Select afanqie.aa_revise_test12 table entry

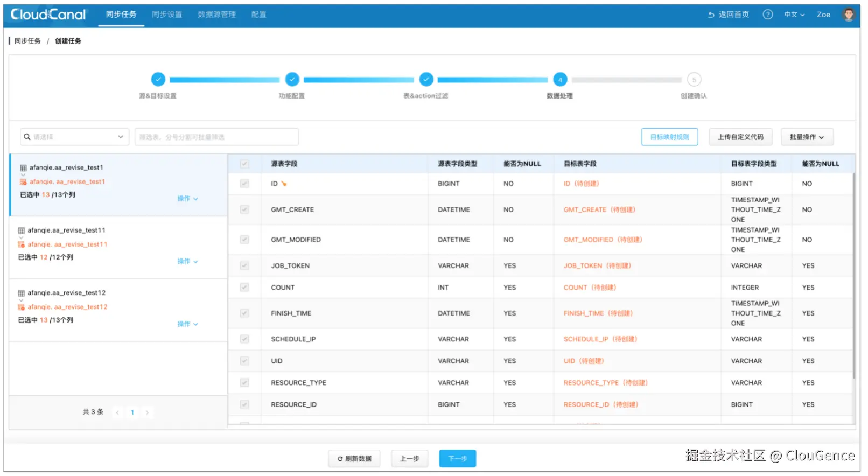118,311
